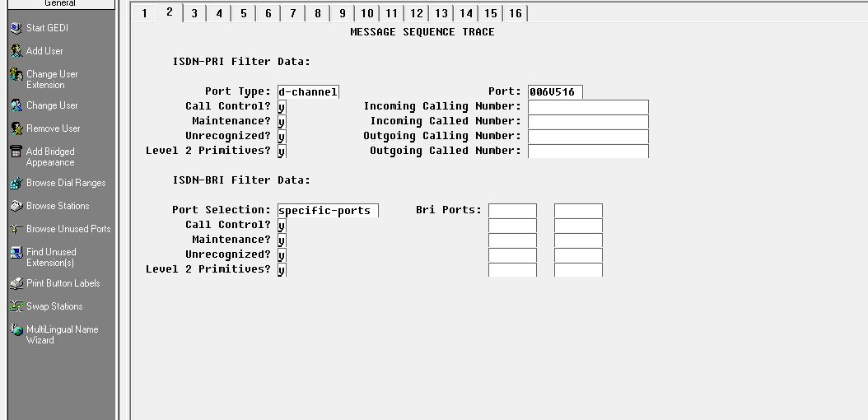
Task: Click the ISDN-BRI Filter Data heading
Action: 241,180
